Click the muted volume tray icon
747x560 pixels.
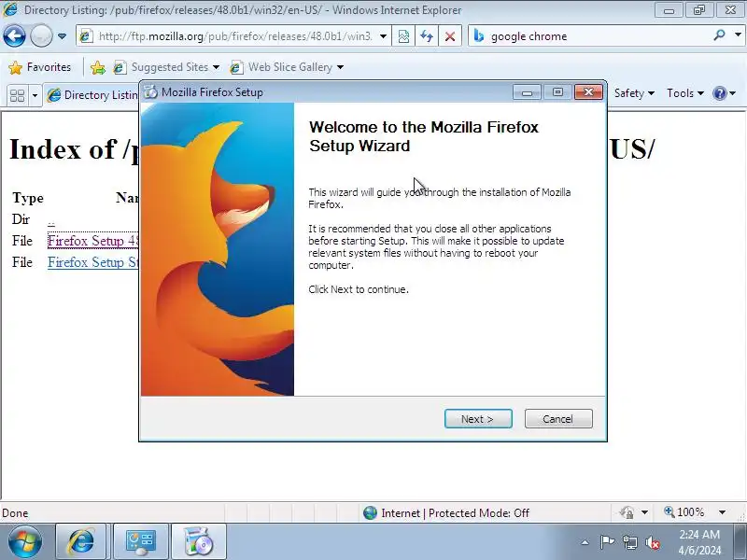653,542
